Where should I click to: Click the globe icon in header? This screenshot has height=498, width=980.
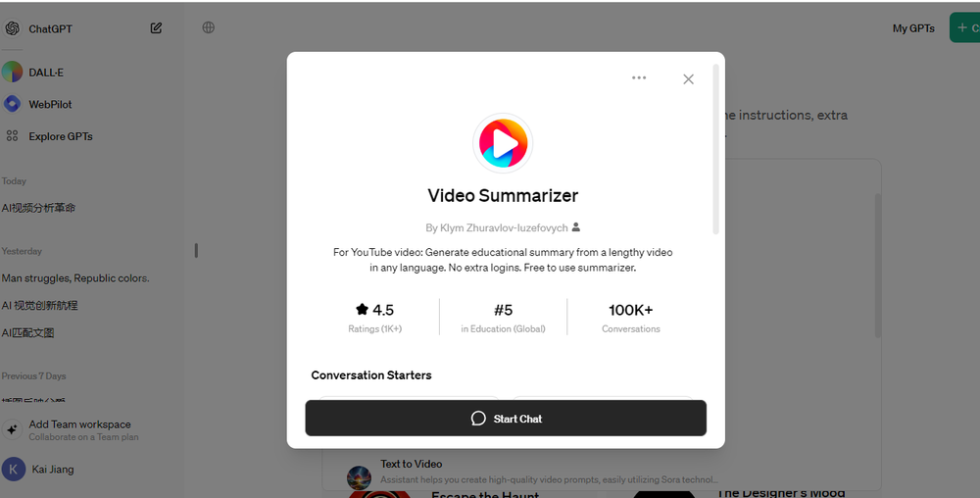point(208,27)
